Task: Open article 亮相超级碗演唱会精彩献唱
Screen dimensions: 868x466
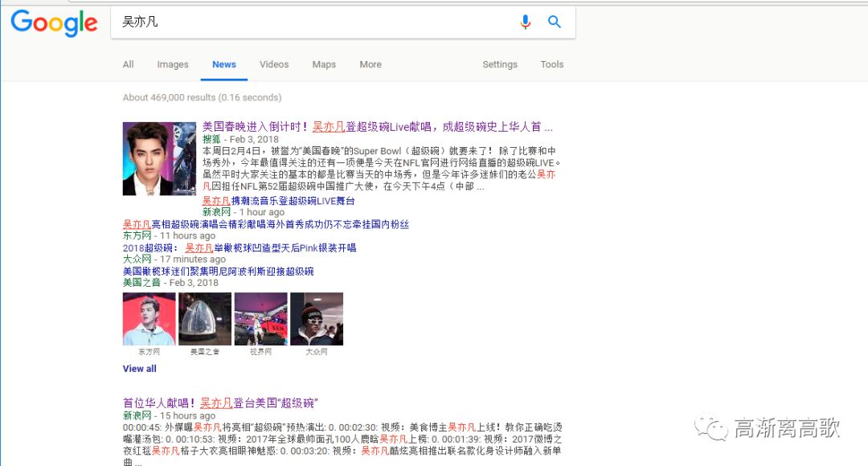Action: [266, 224]
